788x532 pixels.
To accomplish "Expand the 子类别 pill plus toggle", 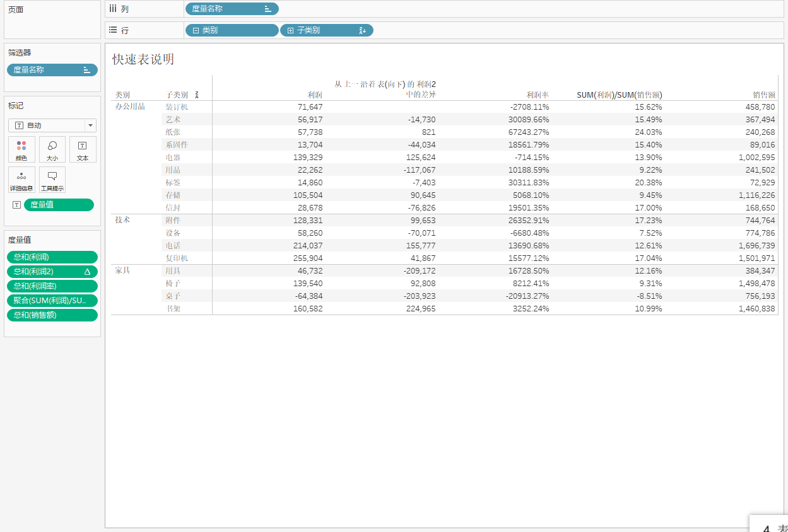I will (290, 30).
